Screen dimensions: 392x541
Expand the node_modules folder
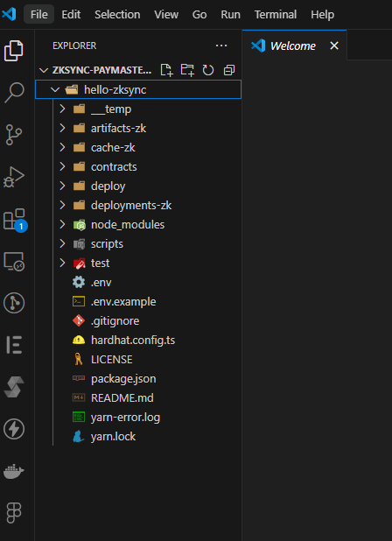62,225
